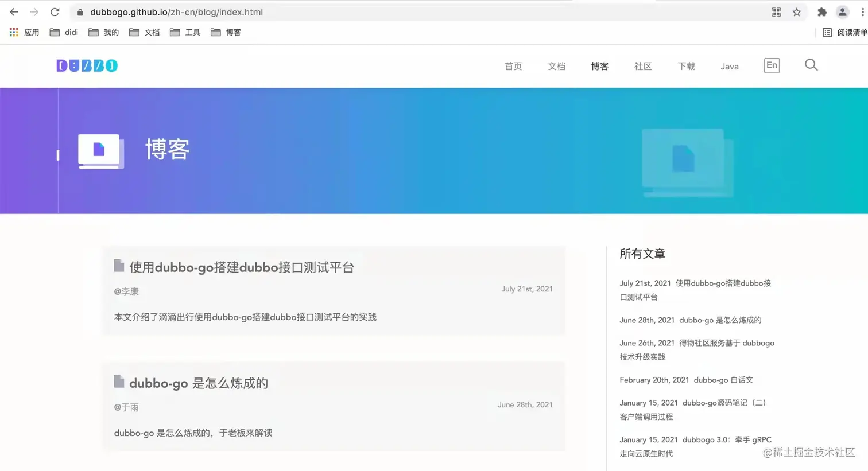Open the Chrome three-dot menu

point(862,12)
